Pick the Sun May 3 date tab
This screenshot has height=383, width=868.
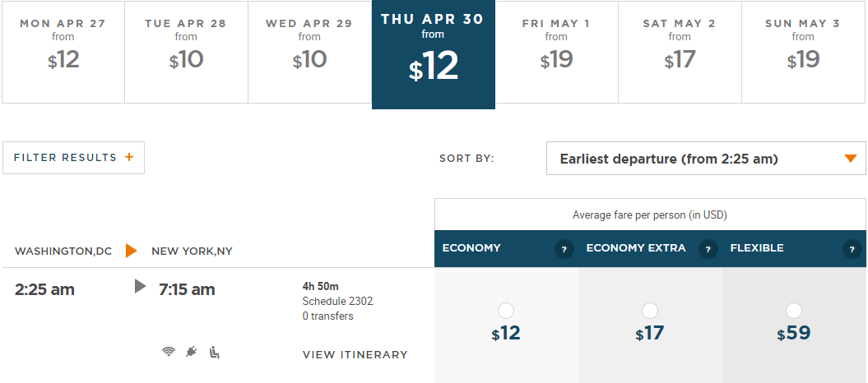coord(803,52)
